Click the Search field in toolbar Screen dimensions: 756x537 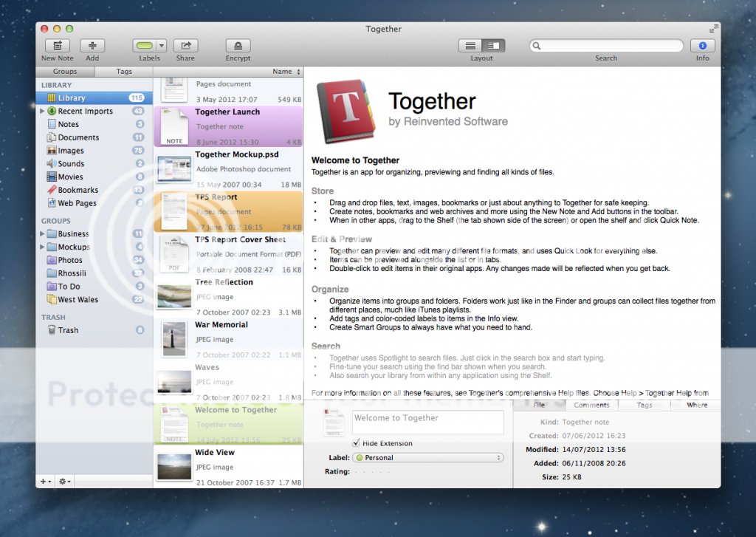(606, 46)
